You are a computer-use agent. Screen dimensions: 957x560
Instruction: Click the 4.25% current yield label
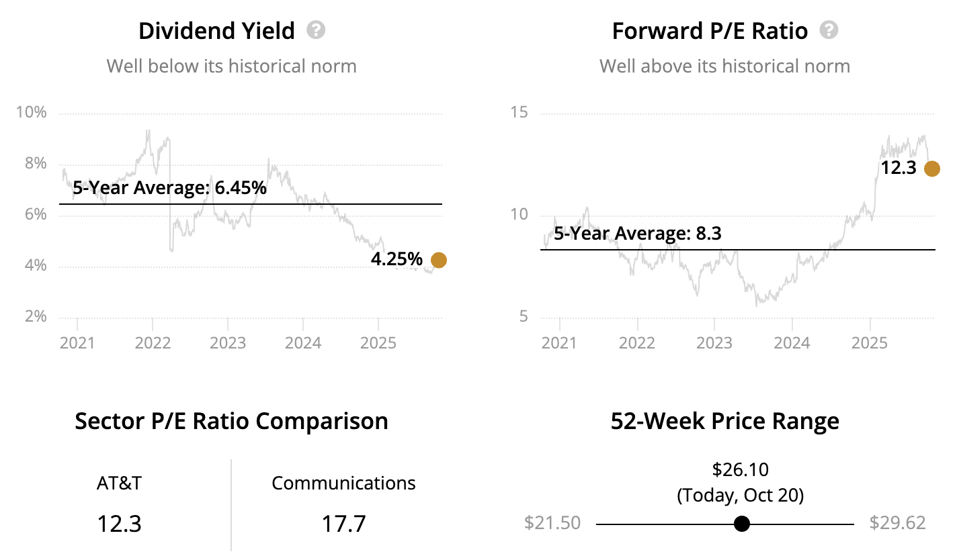coord(397,259)
